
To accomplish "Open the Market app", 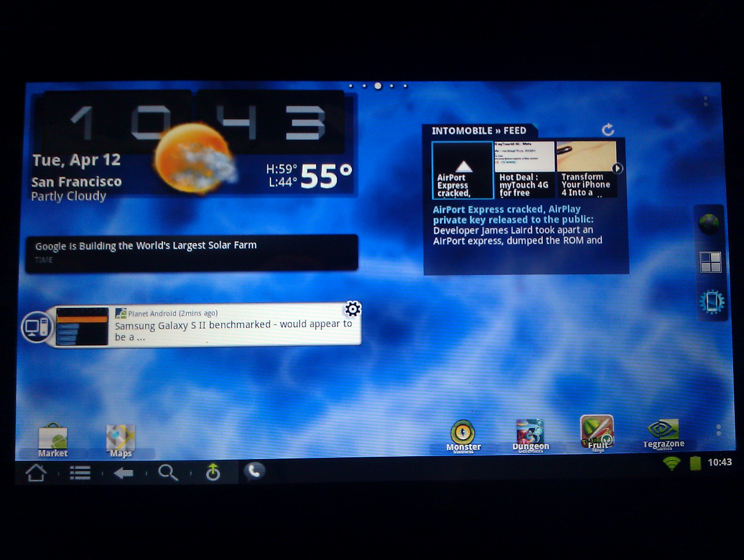I will tap(53, 438).
